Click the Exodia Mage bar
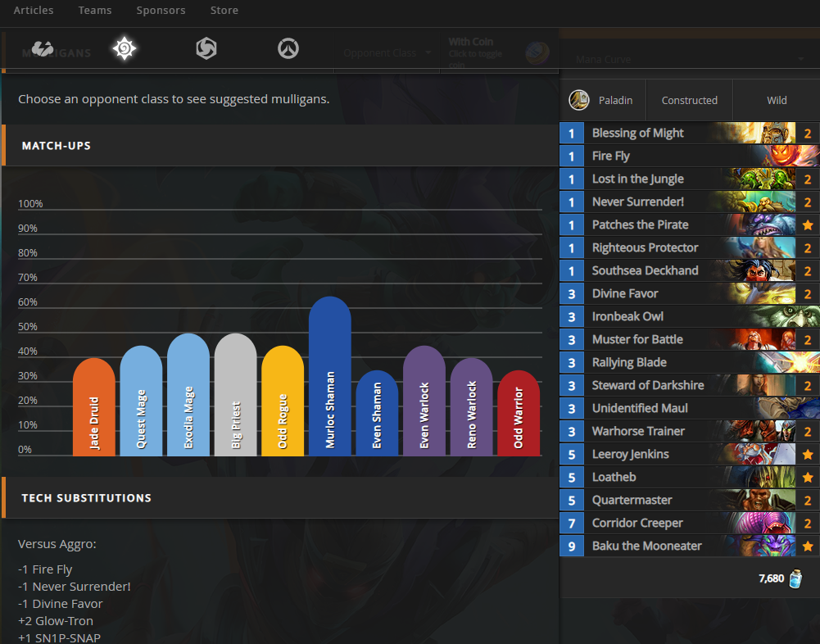Viewport: 820px width, 644px height. (188, 394)
